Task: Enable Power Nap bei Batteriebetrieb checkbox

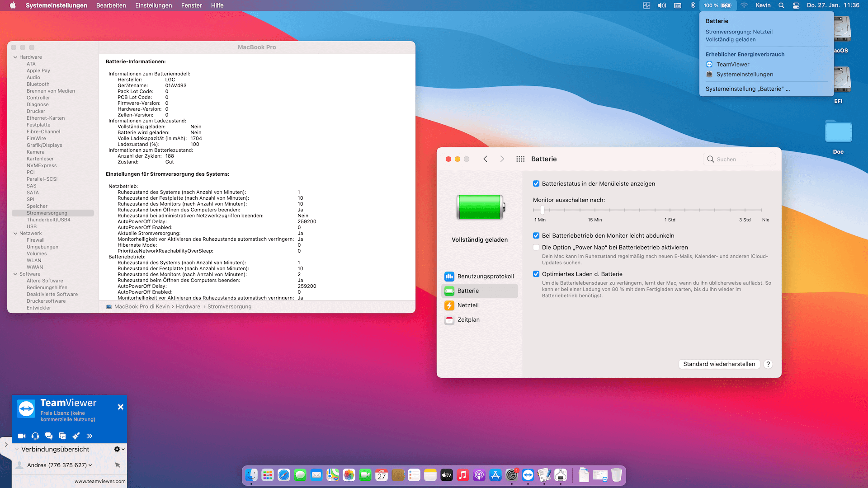Action: pos(536,248)
